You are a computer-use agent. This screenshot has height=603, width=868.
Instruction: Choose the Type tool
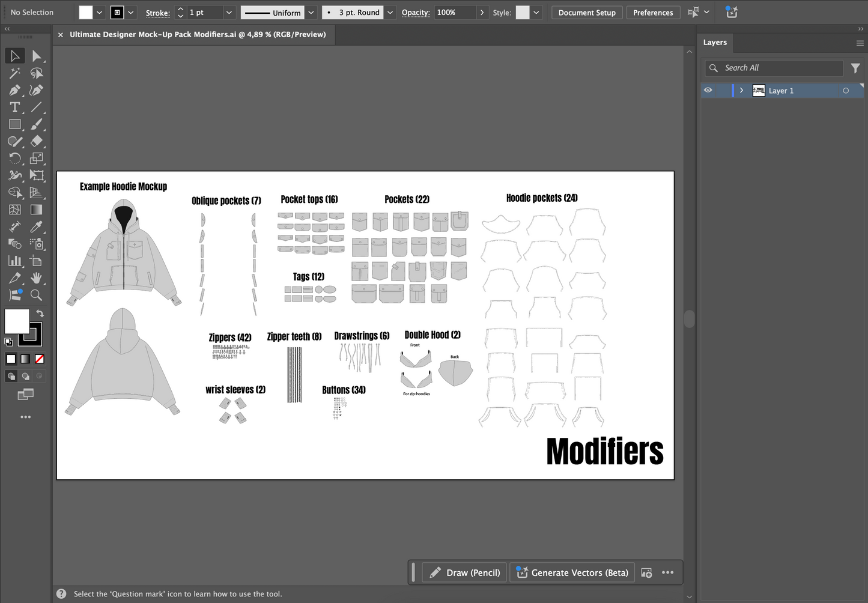coord(14,108)
